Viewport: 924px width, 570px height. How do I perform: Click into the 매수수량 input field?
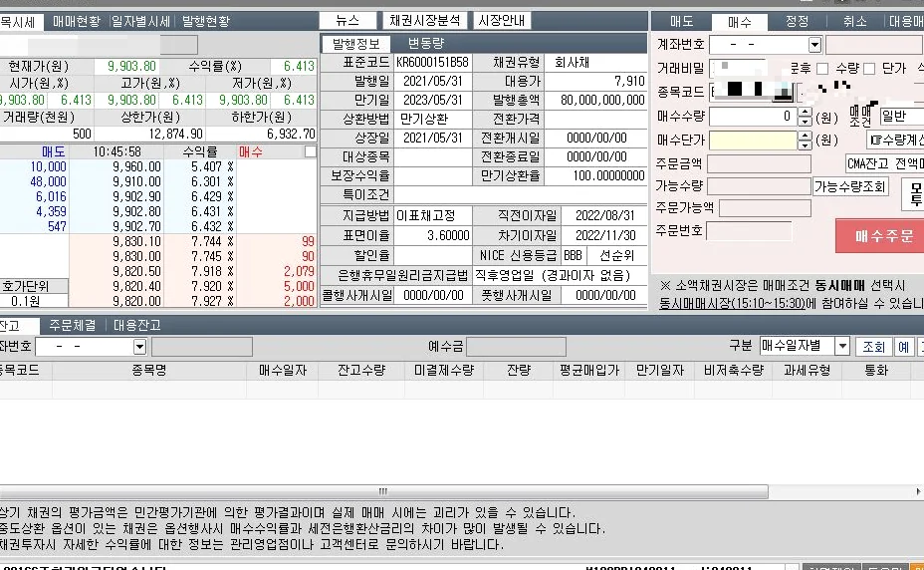coord(753,117)
